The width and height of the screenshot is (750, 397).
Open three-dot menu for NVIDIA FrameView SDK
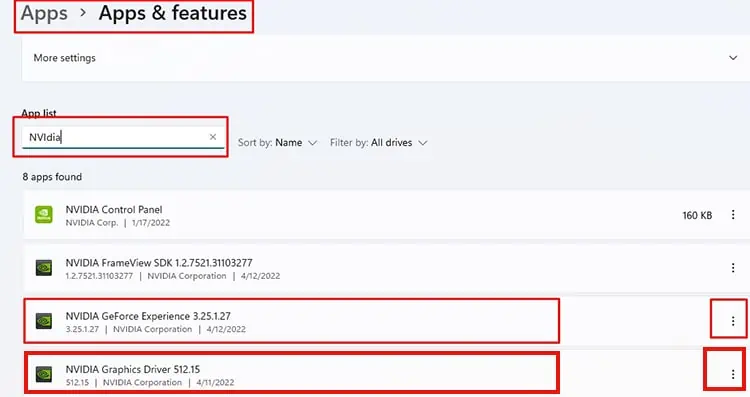(x=733, y=268)
